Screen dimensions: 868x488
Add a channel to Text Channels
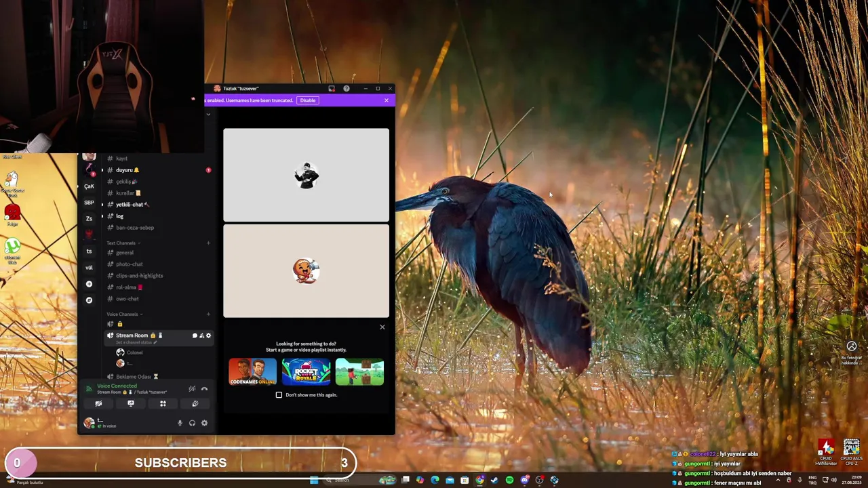pyautogui.click(x=208, y=243)
